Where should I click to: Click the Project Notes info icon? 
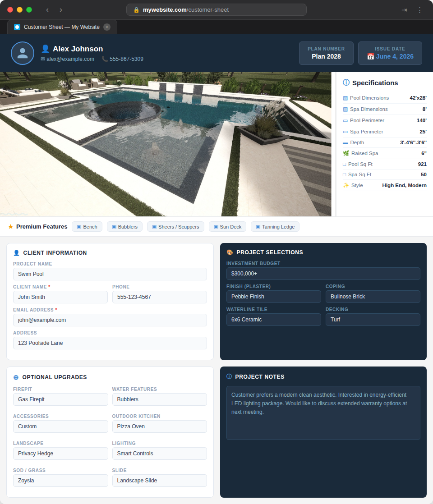pos(229,376)
